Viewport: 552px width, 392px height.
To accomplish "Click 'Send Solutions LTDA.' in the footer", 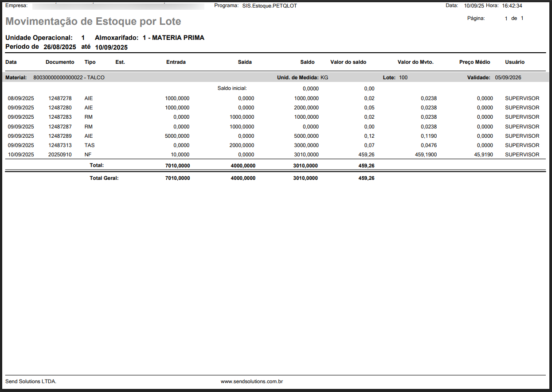I will coord(31,381).
